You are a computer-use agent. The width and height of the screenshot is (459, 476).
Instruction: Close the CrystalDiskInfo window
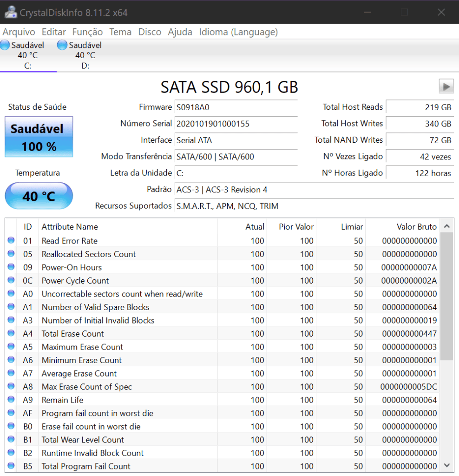point(441,12)
